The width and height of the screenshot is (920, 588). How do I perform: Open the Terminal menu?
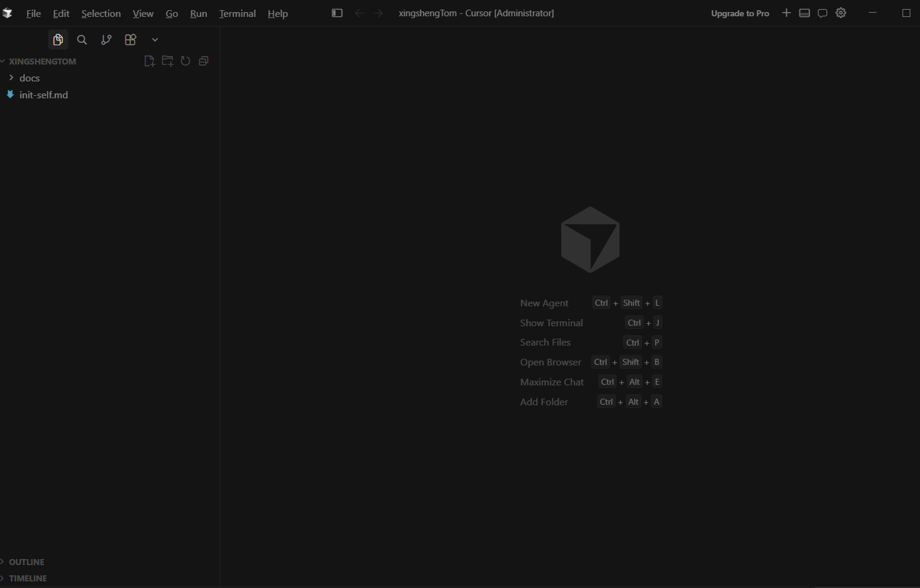click(237, 13)
